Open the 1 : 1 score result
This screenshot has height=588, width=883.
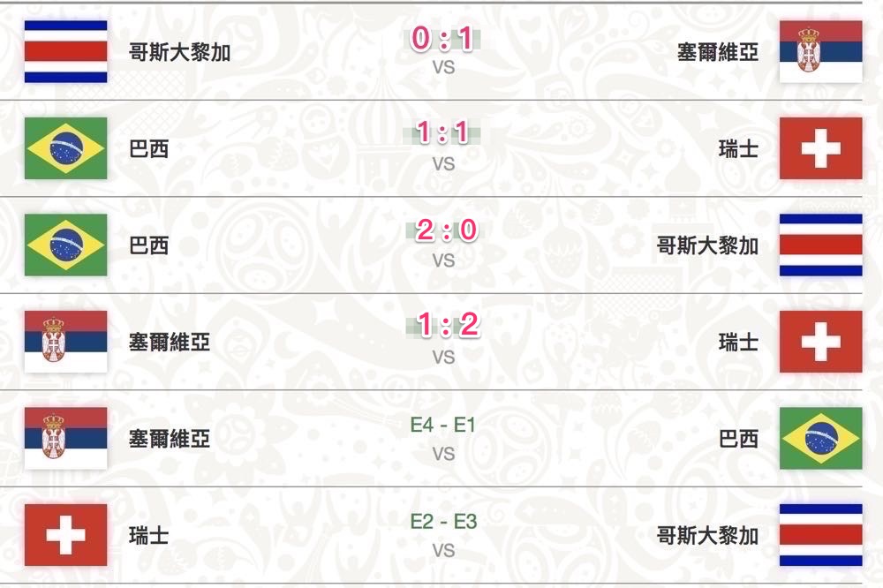pyautogui.click(x=443, y=134)
